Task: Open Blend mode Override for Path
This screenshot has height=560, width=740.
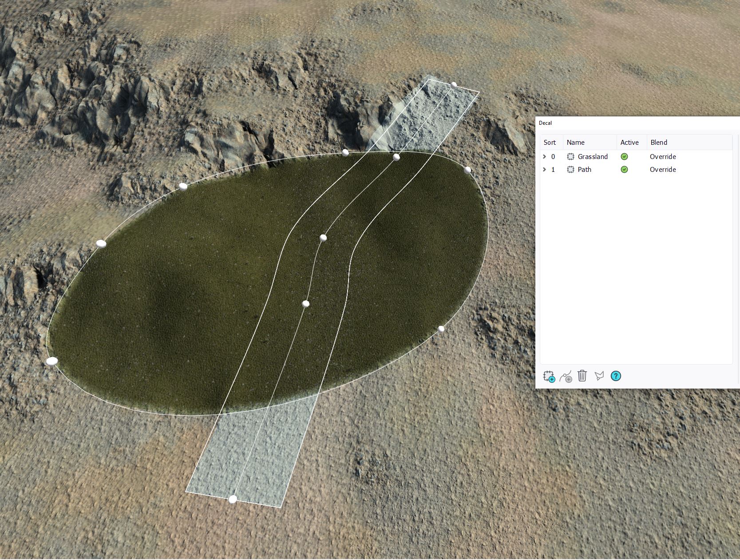Action: pyautogui.click(x=663, y=170)
